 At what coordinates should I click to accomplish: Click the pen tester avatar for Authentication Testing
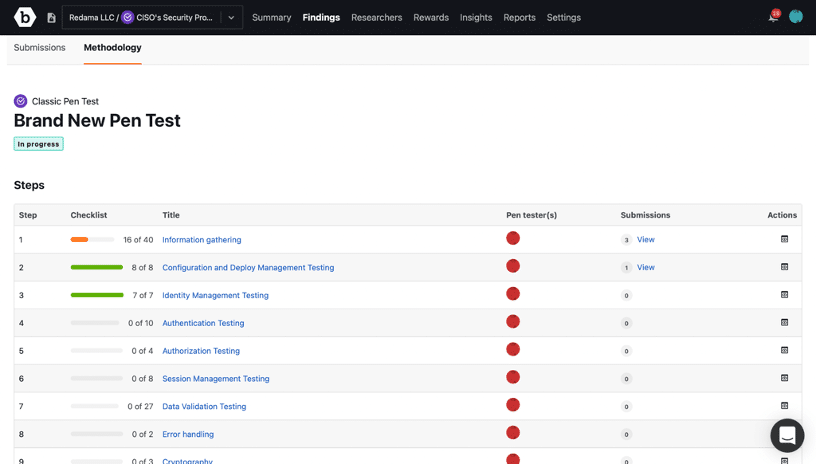[x=513, y=322]
